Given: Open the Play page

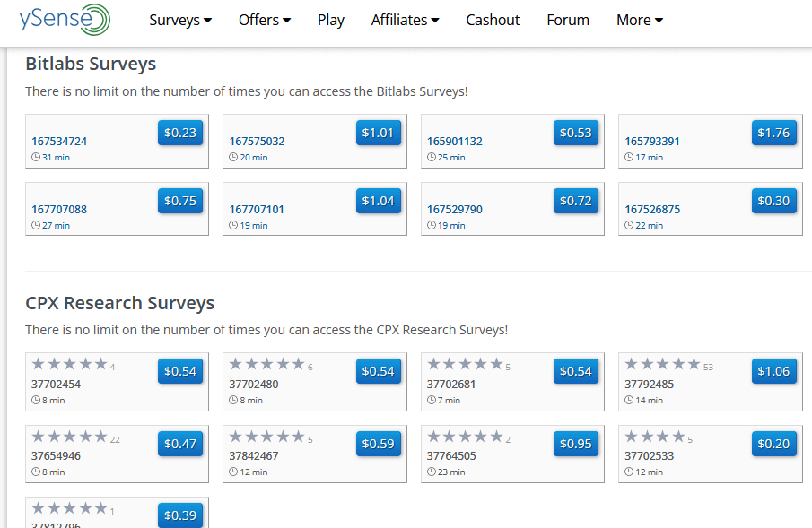Looking at the screenshot, I should coord(330,20).
